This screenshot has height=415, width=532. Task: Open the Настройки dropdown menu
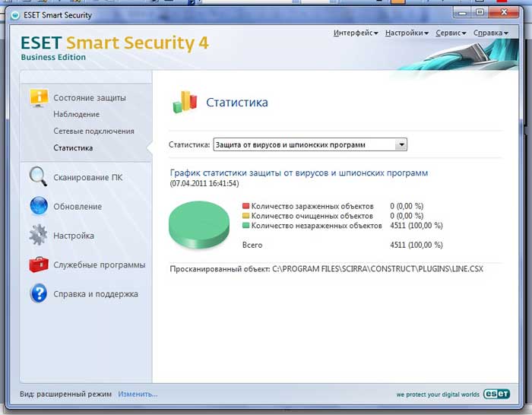tap(407, 33)
